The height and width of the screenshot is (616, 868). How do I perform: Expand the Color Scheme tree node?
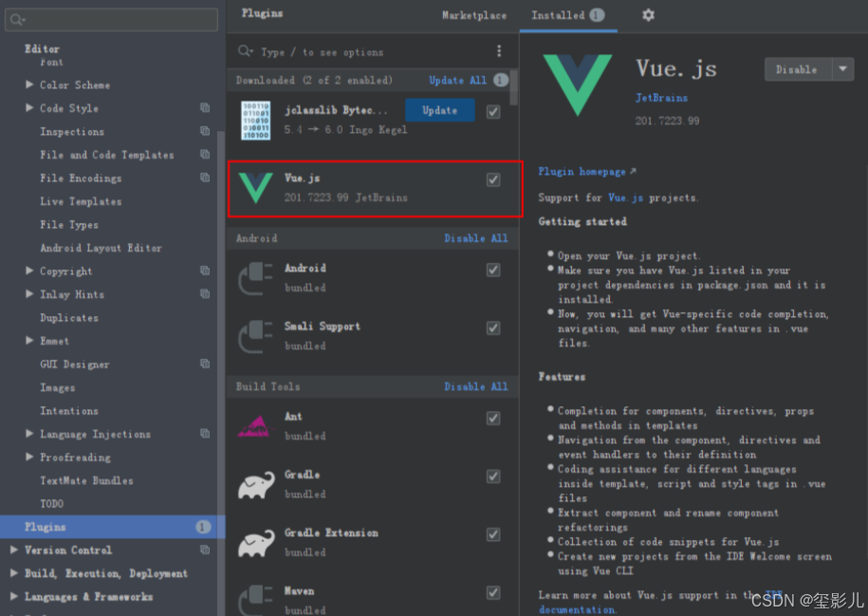pyautogui.click(x=29, y=84)
